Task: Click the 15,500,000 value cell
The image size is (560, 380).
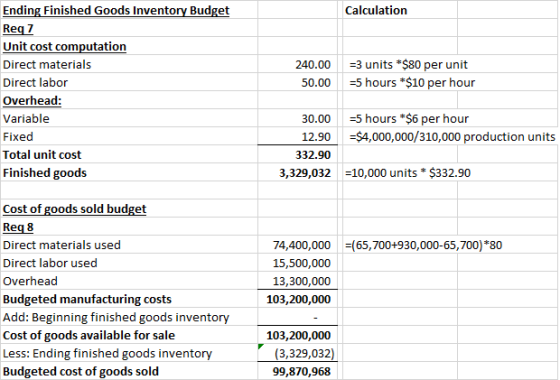Action: [298, 262]
